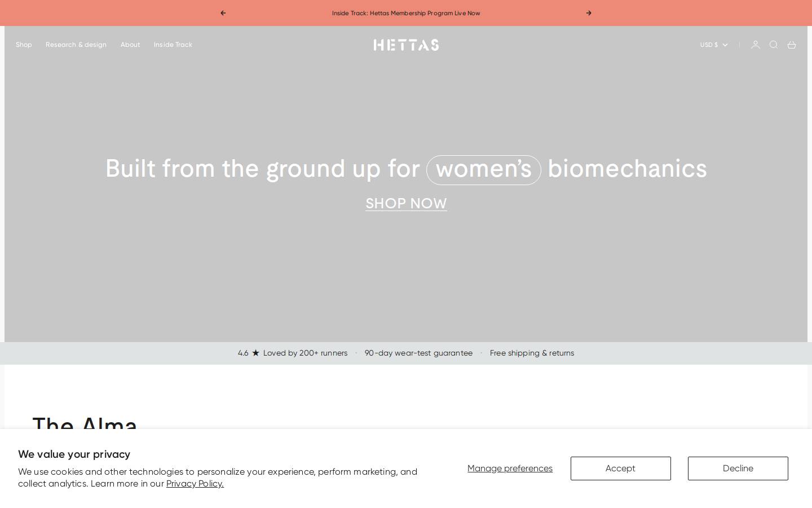The image size is (812, 508).
Task: Accept cookies in the privacy banner
Action: 621,468
